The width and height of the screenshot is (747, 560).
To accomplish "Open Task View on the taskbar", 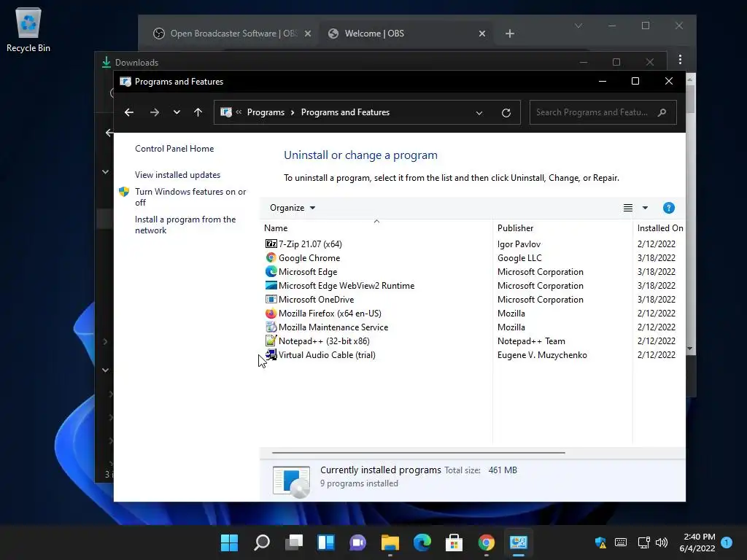I will (294, 542).
